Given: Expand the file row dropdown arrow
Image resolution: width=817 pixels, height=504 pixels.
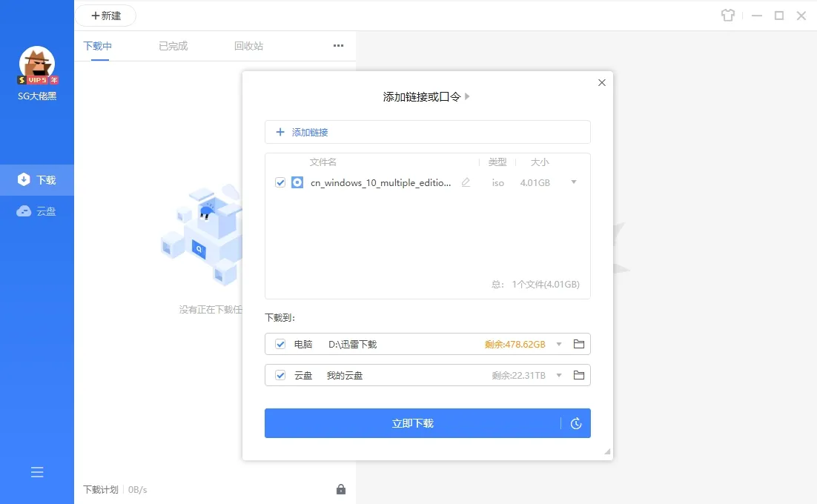Looking at the screenshot, I should coord(574,182).
